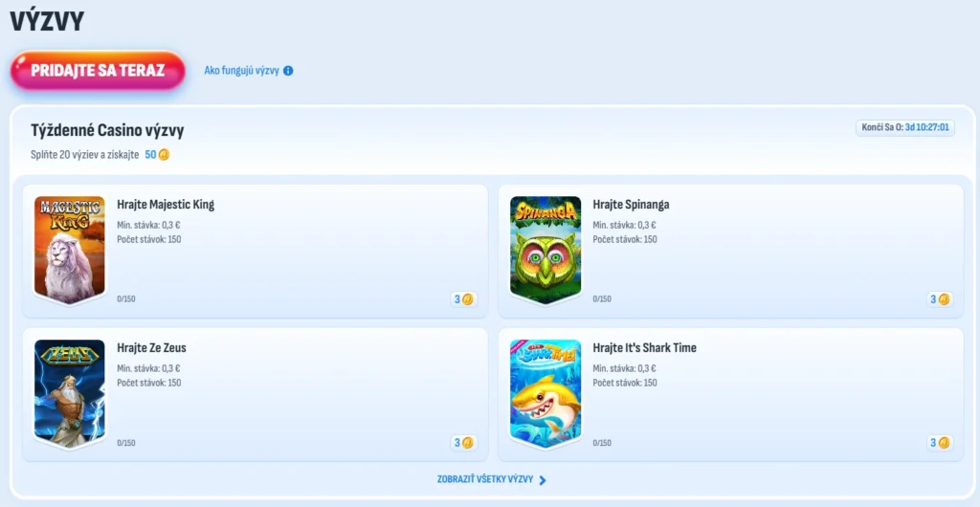980x507 pixels.
Task: Click the coin badge on It's Shark Time card
Action: [x=940, y=443]
